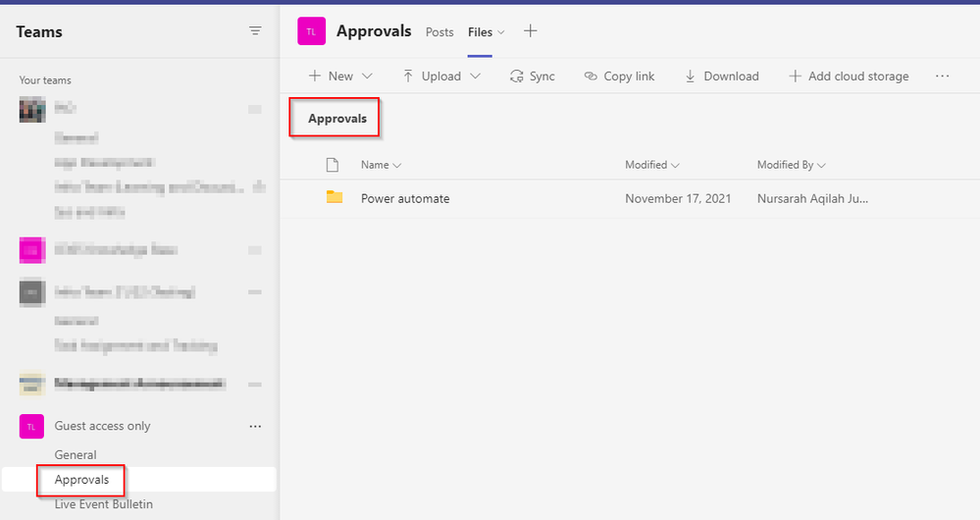Add a new tab with plus icon

(530, 30)
